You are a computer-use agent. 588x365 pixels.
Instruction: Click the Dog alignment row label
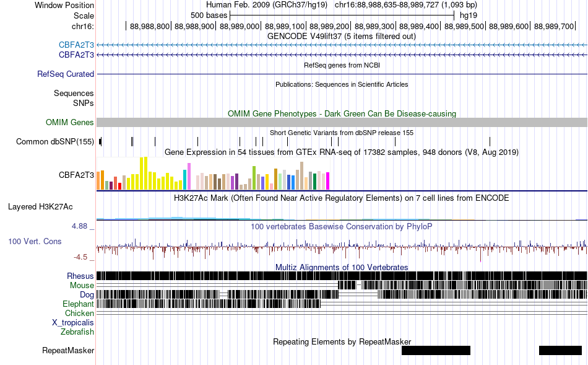pyautogui.click(x=87, y=295)
